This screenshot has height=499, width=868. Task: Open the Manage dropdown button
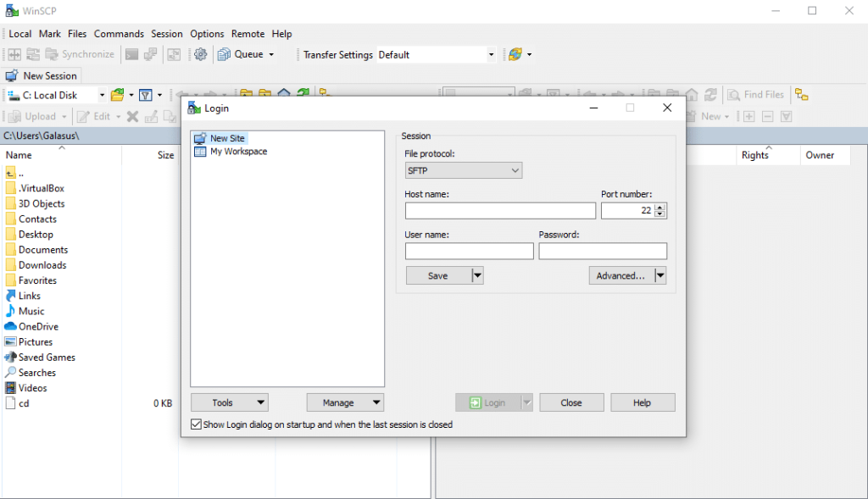click(345, 402)
